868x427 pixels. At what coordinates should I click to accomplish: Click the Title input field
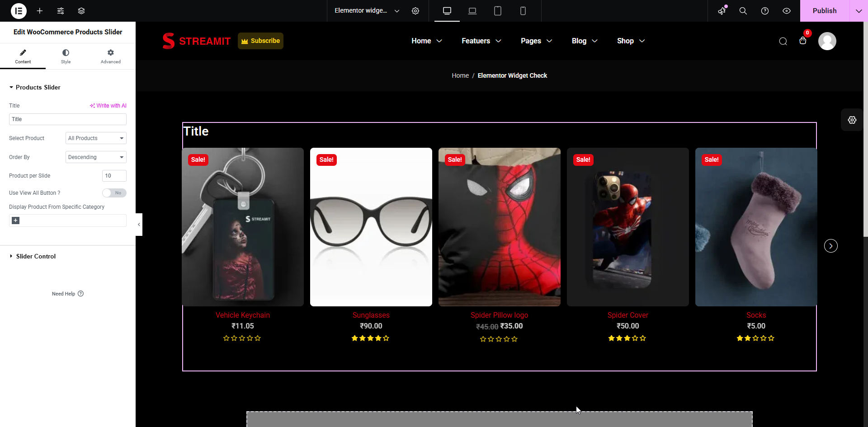[68, 119]
